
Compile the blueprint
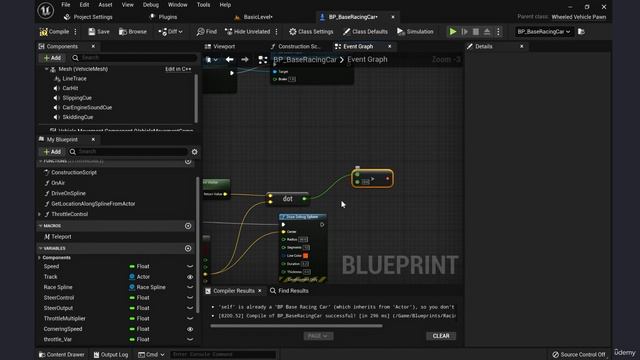coord(54,31)
